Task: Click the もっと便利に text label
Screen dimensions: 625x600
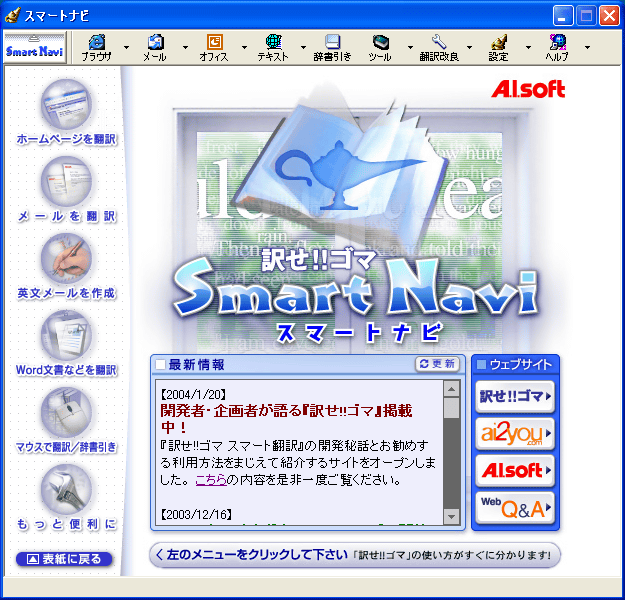Action: click(x=66, y=524)
